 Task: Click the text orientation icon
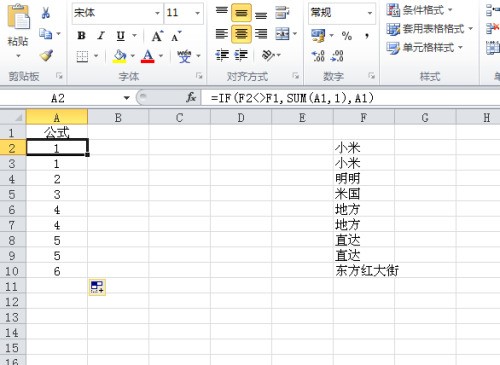tap(269, 55)
